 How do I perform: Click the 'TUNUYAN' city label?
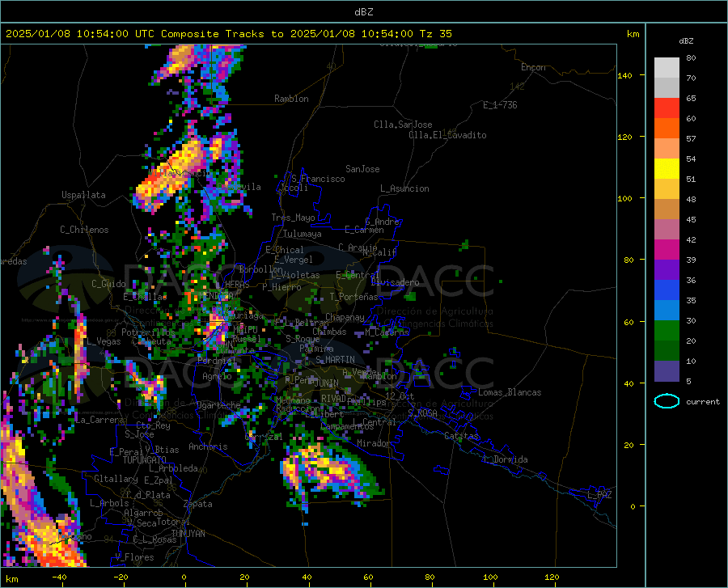tap(188, 534)
